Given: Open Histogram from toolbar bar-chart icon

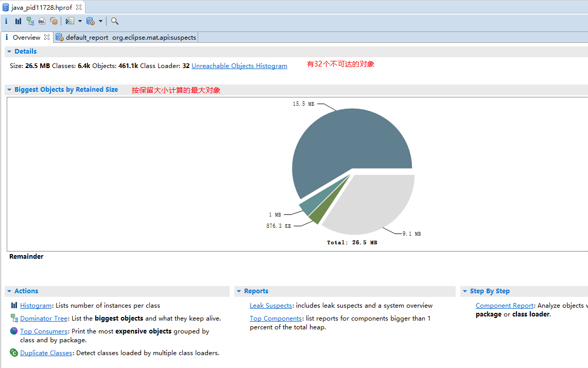Looking at the screenshot, I should coord(18,21).
